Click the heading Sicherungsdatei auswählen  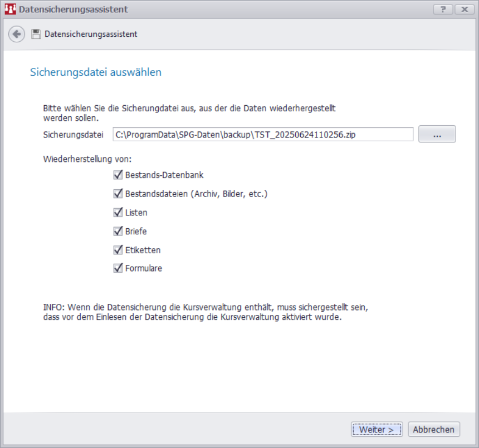95,72
